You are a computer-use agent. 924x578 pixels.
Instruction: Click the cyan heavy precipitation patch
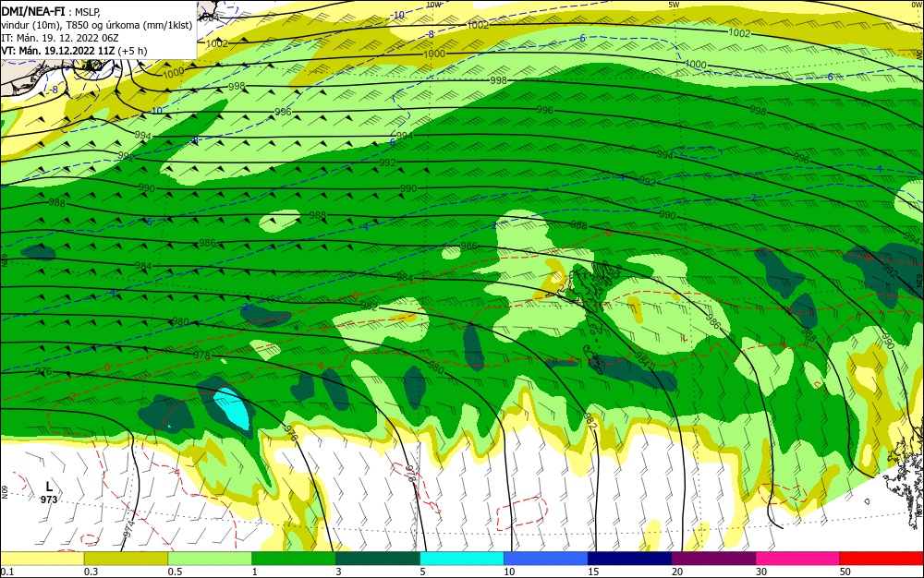(233, 407)
